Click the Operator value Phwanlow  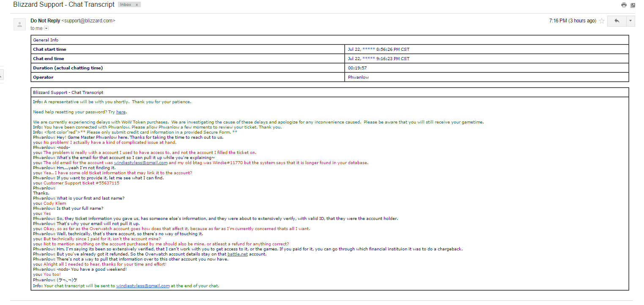358,77
